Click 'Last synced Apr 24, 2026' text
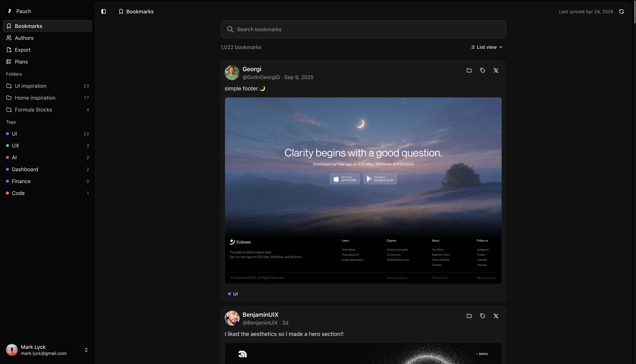The image size is (636, 364). [x=586, y=11]
